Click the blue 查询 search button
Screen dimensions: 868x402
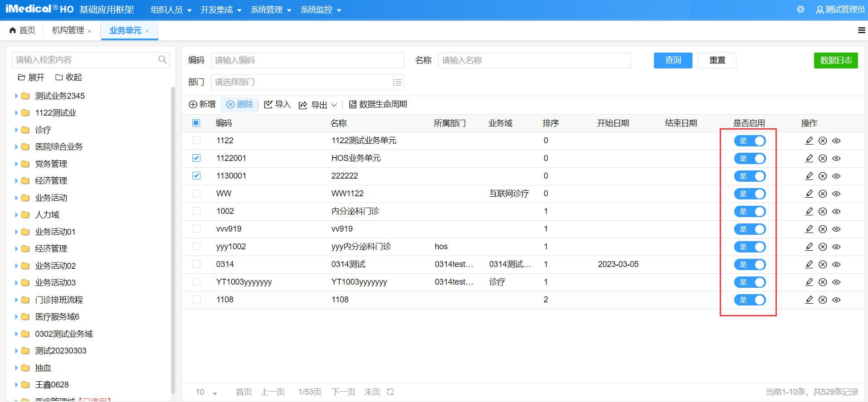click(x=673, y=60)
